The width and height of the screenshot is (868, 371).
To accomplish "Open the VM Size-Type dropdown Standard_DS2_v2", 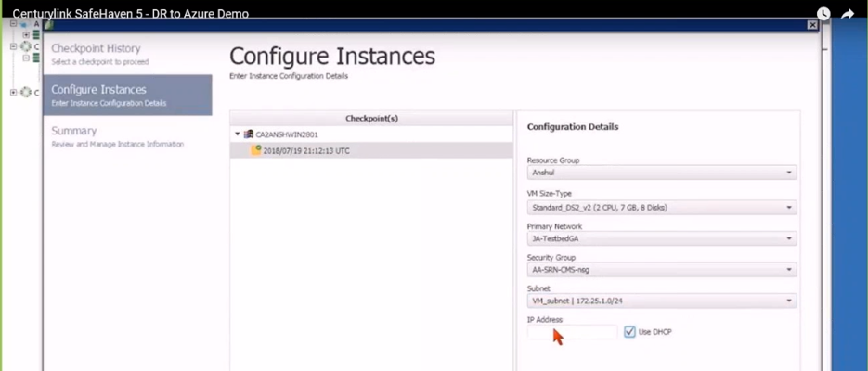I will pos(662,208).
